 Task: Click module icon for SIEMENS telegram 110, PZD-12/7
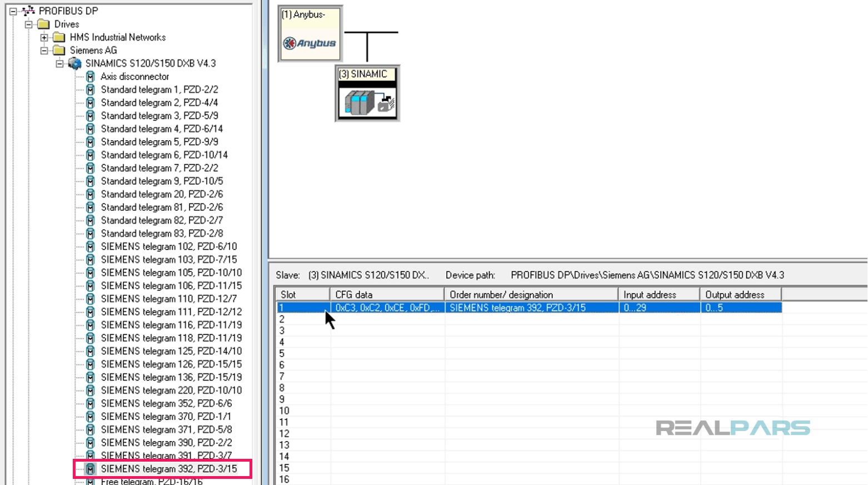[x=91, y=299]
